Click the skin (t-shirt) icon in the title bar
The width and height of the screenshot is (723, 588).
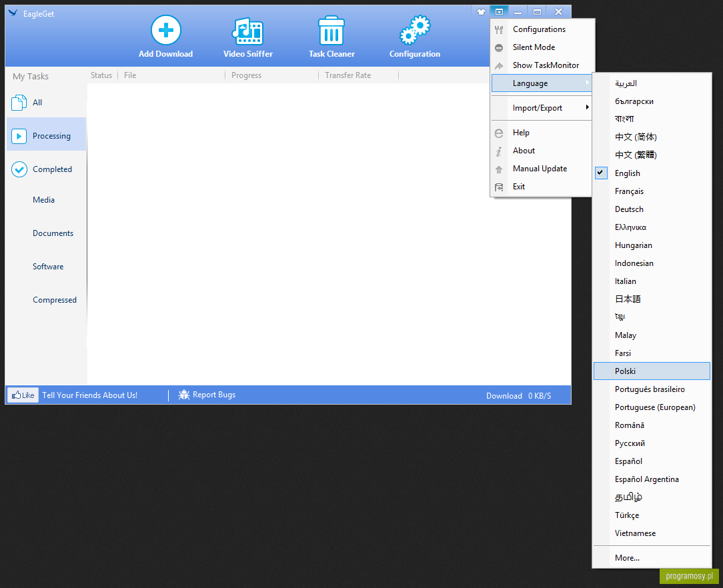(482, 11)
